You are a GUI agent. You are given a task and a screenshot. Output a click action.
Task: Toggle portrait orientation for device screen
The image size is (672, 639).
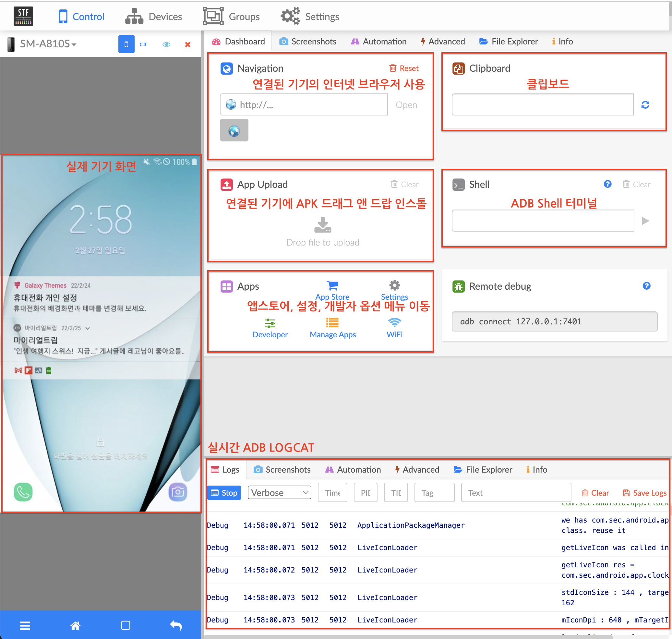pos(126,44)
